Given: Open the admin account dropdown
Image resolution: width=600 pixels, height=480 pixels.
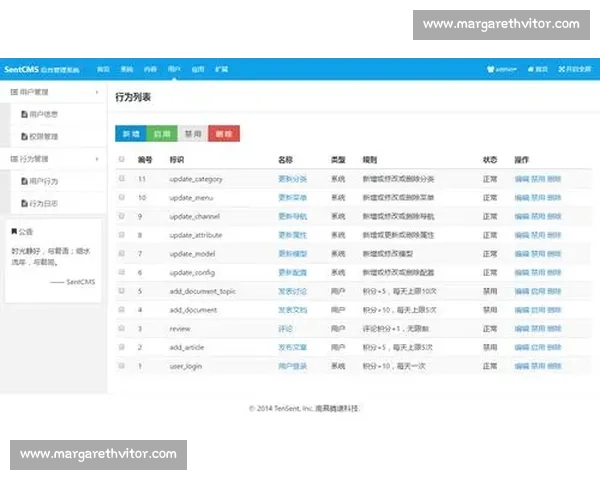Looking at the screenshot, I should point(502,69).
